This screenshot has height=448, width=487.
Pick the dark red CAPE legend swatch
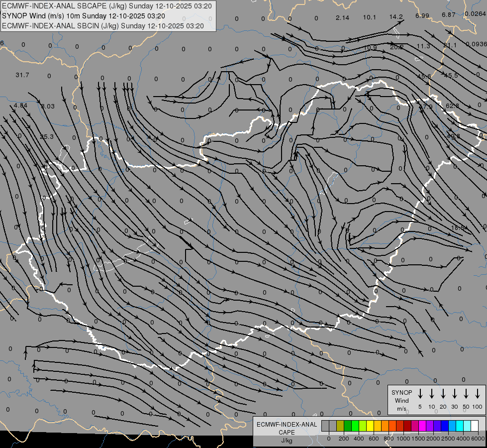pyautogui.click(x=407, y=426)
